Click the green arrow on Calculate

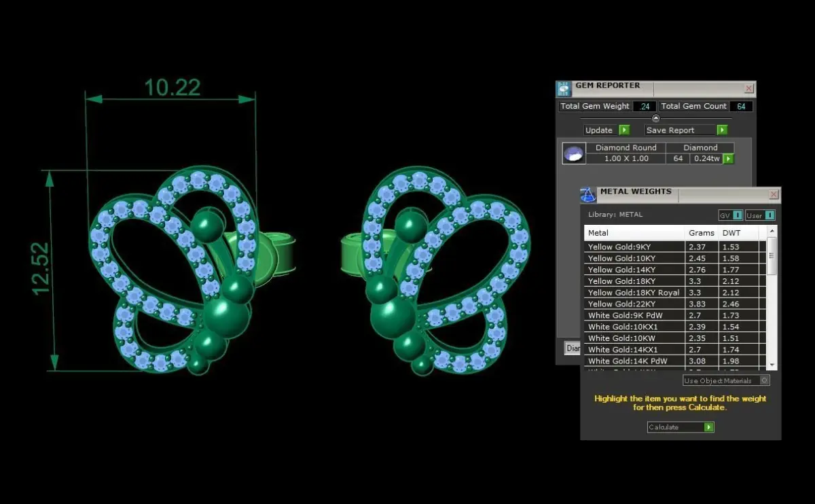(708, 427)
